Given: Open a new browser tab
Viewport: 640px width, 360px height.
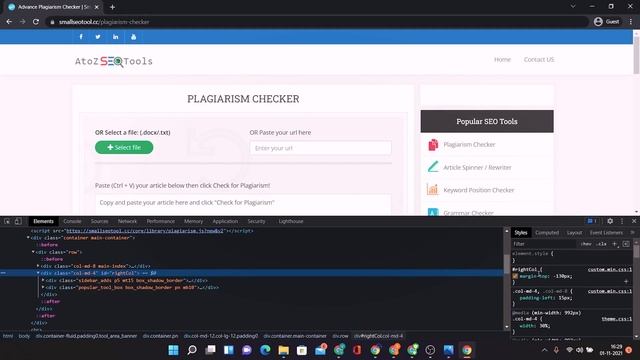Looking at the screenshot, I should tap(112, 7).
